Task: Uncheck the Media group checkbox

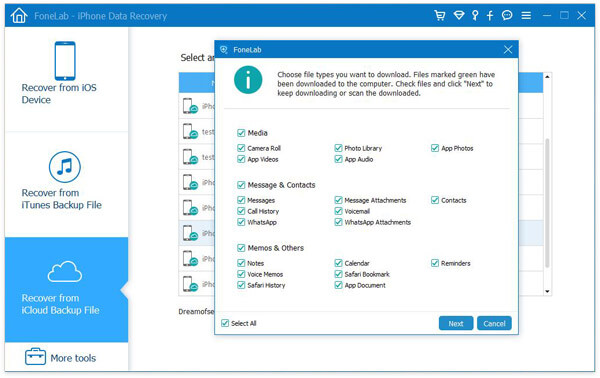Action: click(241, 133)
